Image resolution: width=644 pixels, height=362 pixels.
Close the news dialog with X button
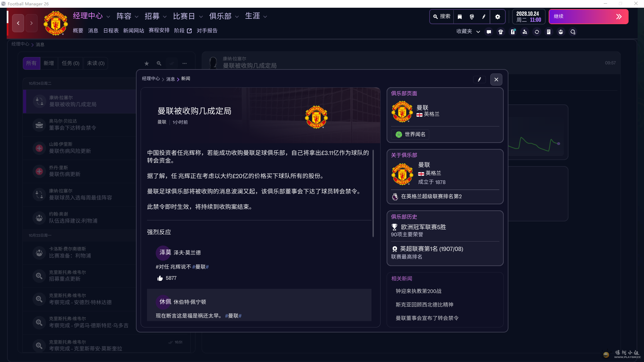coord(496,80)
